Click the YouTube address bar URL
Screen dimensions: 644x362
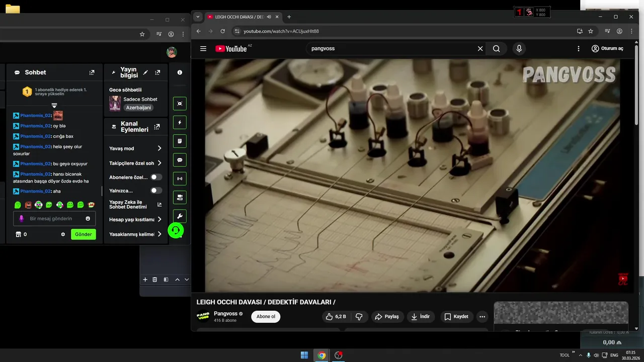(x=281, y=31)
